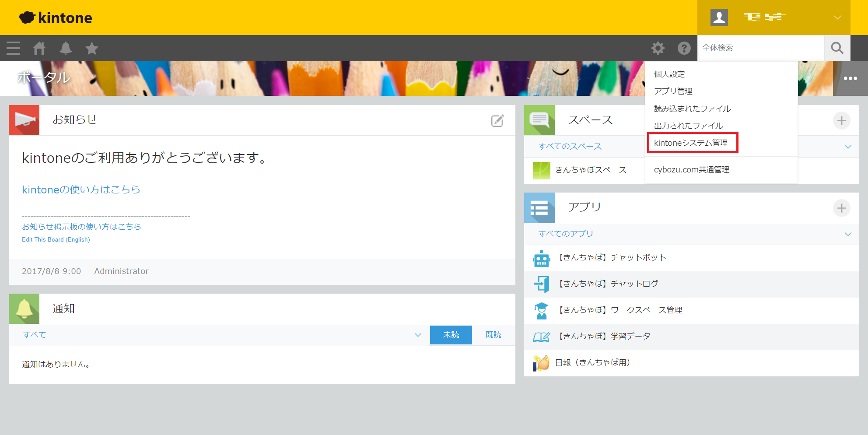Click the settings gear icon
868x435 pixels.
[658, 48]
